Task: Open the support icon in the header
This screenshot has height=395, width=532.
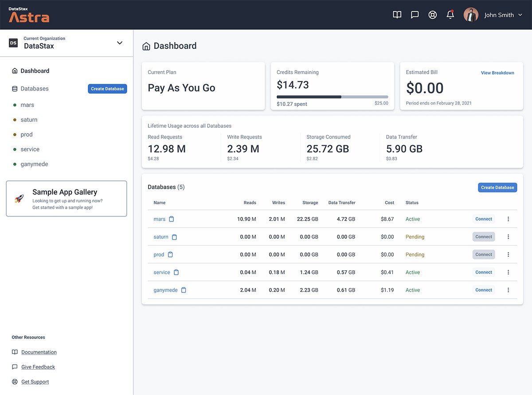Action: (432, 14)
